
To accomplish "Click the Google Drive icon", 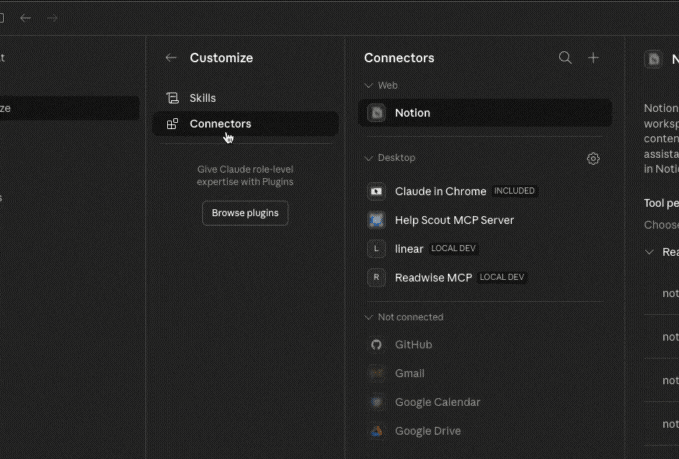I will [x=376, y=431].
